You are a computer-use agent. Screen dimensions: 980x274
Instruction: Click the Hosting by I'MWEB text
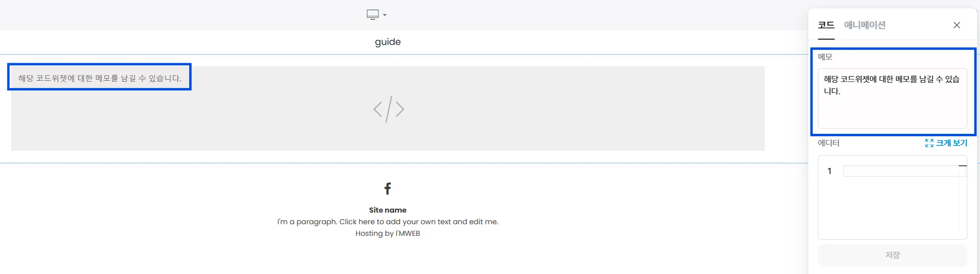click(x=387, y=233)
